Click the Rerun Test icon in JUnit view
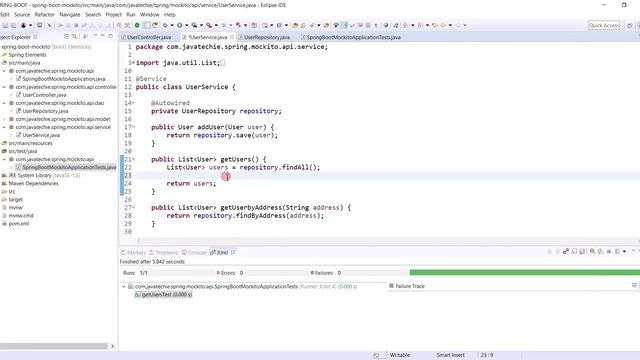Image resolution: width=640 pixels, height=360 pixels. pos(592,251)
